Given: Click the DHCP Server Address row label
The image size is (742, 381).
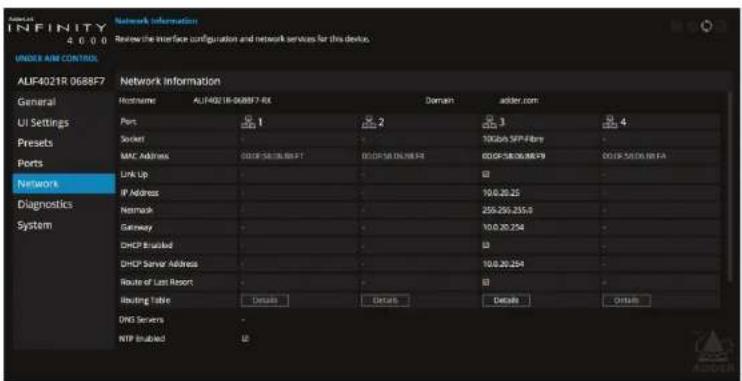Looking at the screenshot, I should point(159,264).
